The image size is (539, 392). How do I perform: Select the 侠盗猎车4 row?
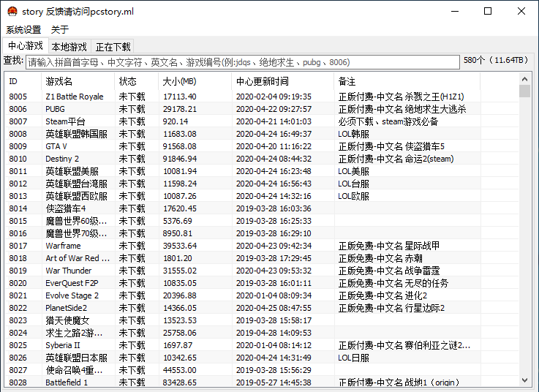pyautogui.click(x=261, y=208)
